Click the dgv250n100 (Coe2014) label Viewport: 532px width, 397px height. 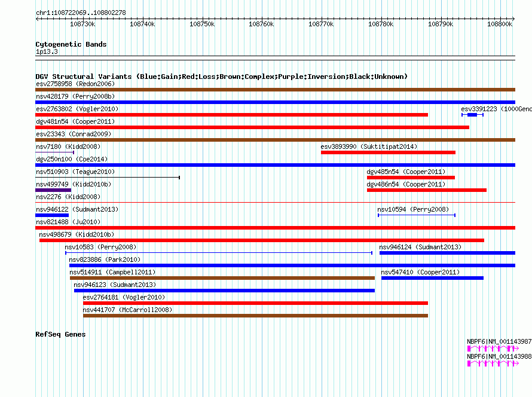coord(72,159)
